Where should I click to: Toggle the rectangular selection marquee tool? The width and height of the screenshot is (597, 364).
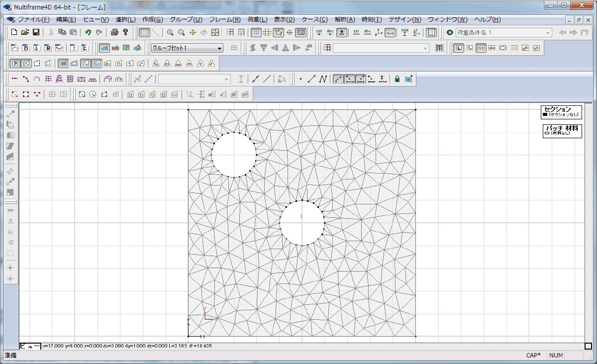tap(144, 32)
